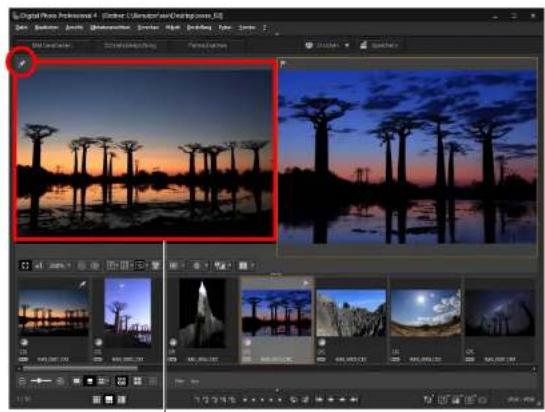
Task: Go to the next image arrow
Action: (342, 400)
